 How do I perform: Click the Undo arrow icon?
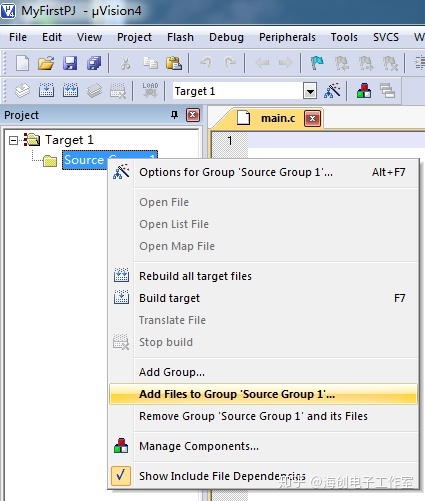[x=206, y=63]
